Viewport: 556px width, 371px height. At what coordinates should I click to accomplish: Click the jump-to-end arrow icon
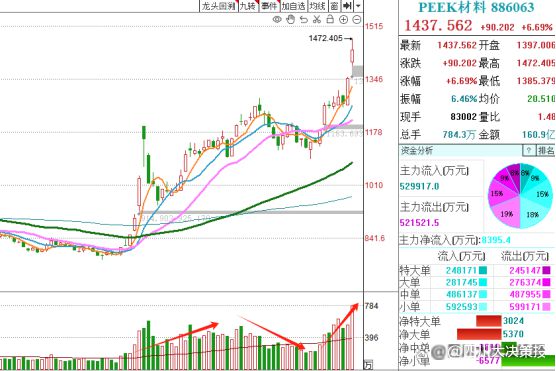[348, 6]
